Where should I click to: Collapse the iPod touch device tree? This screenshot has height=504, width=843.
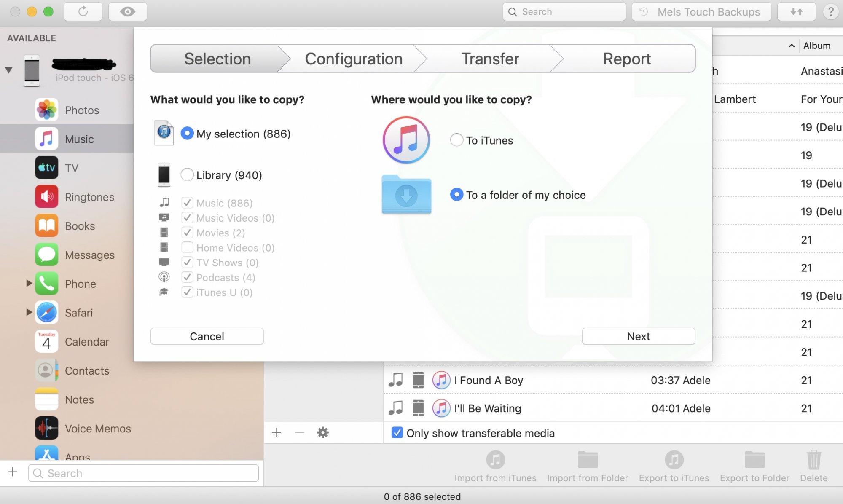click(8, 70)
